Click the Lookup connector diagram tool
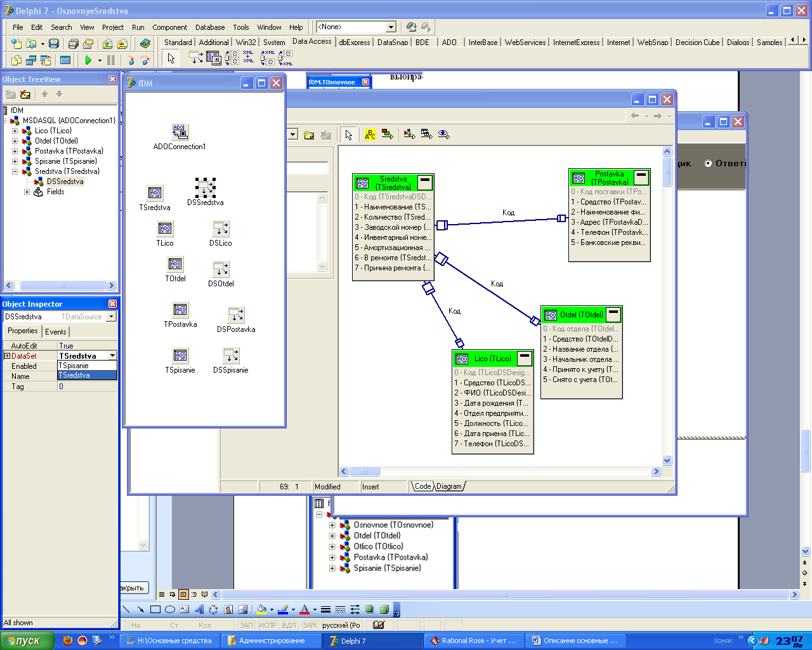Viewport: 812px width, 650px height. pos(443,135)
